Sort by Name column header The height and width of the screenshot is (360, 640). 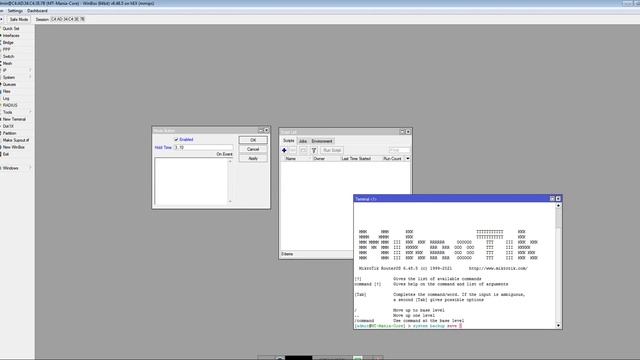coord(296,158)
